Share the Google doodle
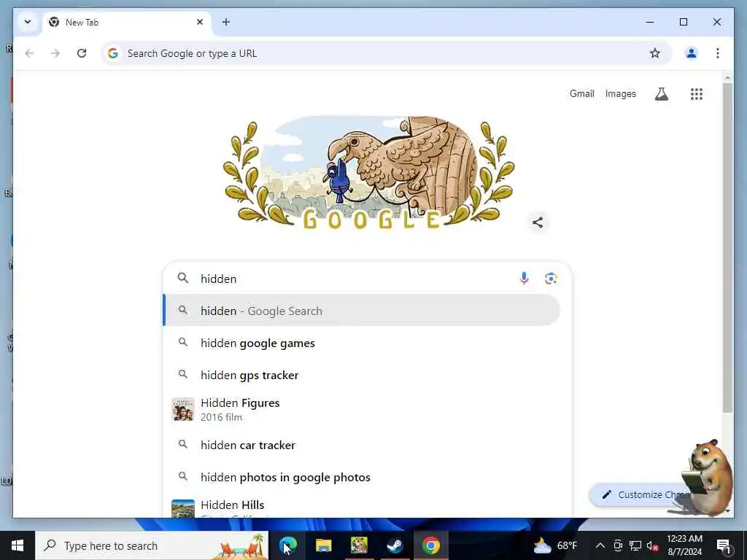 (x=538, y=222)
